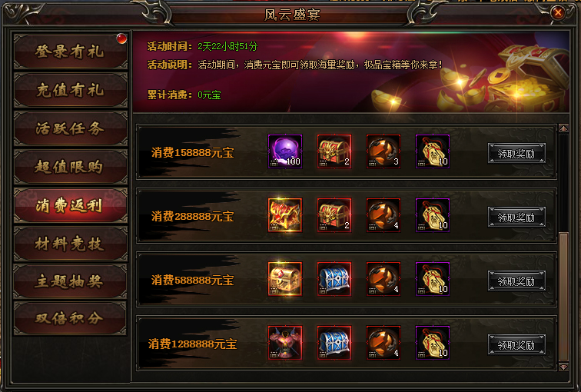Click the blue chest icon in 588888 row
The width and height of the screenshot is (581, 392).
coord(334,279)
